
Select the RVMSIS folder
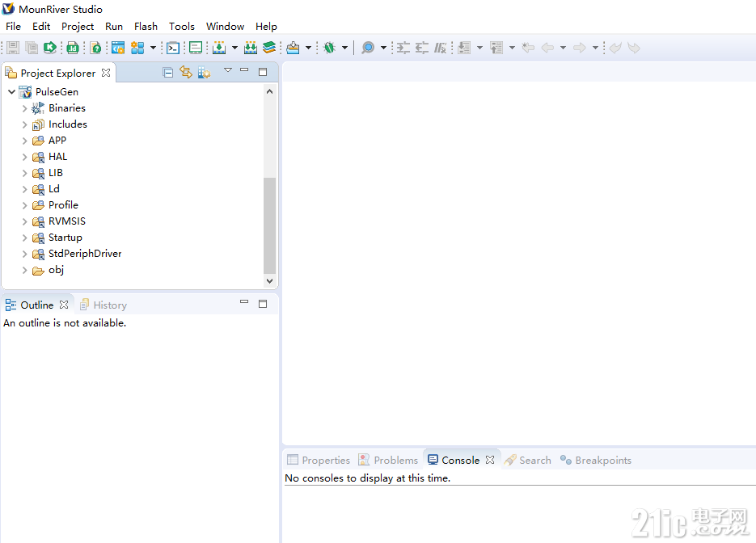click(67, 221)
